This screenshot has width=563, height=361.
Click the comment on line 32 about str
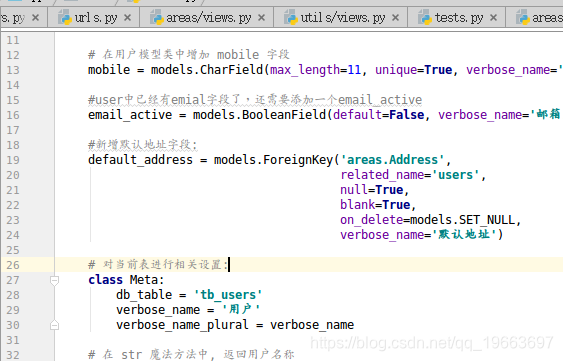pos(191,355)
